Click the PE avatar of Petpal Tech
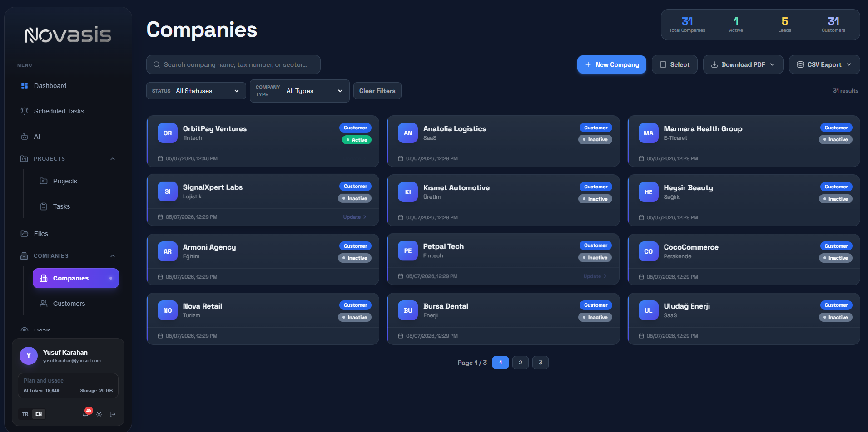This screenshot has width=868, height=432. pos(408,250)
